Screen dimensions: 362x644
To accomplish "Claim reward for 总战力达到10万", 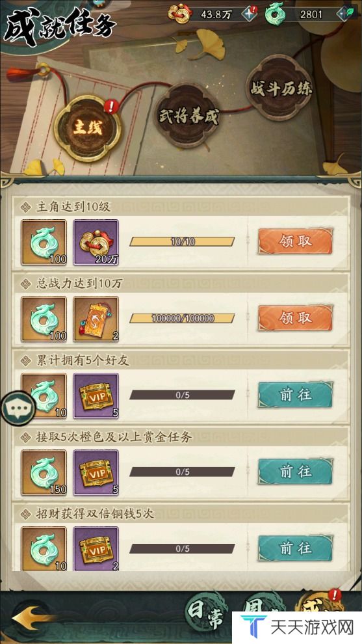I will (x=295, y=318).
